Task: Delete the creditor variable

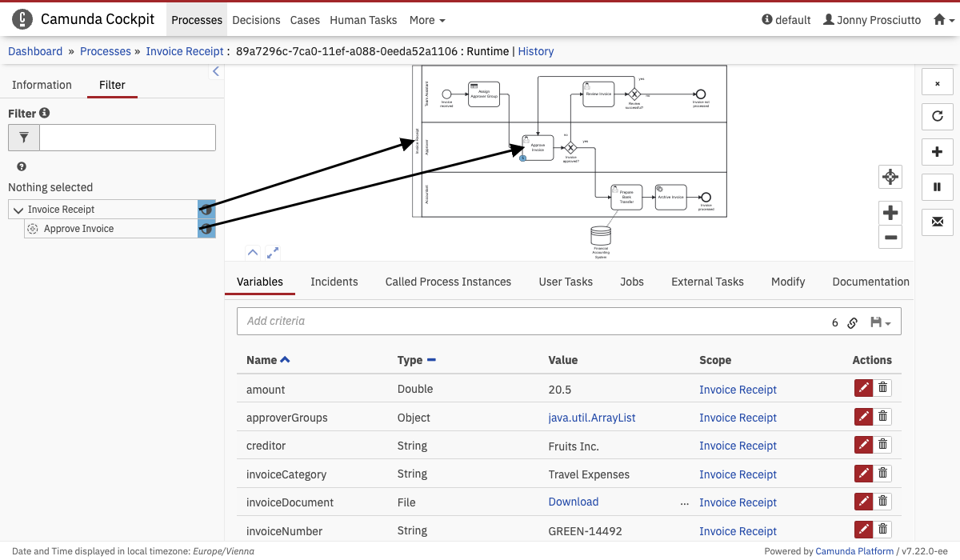Action: coord(882,446)
